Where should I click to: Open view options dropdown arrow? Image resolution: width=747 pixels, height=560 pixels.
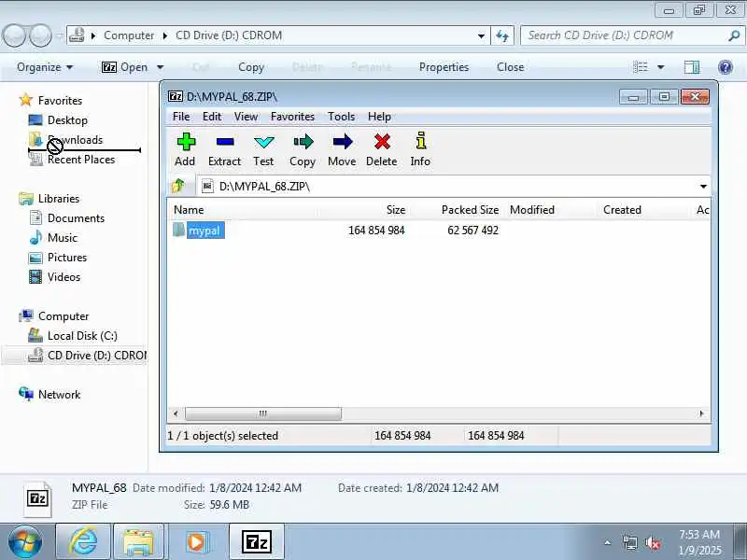661,67
